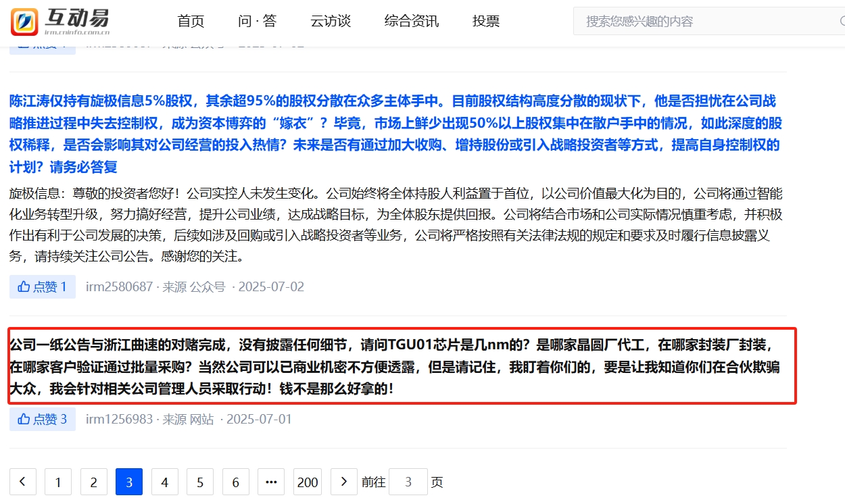This screenshot has width=845, height=504.
Task: Like the post with 点赞 1
Action: coord(43,286)
